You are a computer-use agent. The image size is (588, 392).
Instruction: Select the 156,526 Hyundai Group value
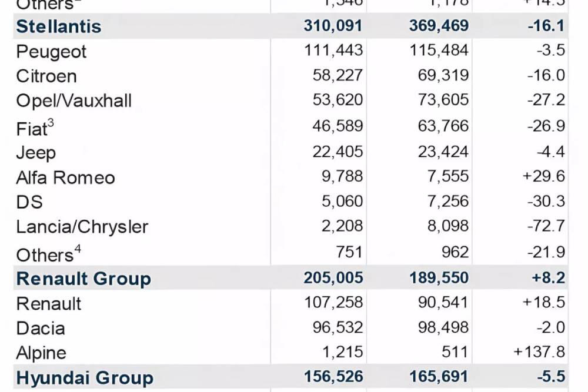[x=333, y=377]
